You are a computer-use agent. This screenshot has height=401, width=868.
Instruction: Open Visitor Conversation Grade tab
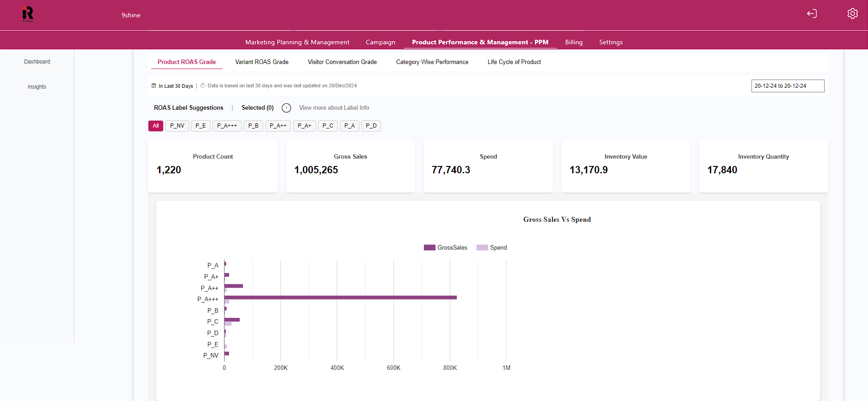pyautogui.click(x=342, y=62)
